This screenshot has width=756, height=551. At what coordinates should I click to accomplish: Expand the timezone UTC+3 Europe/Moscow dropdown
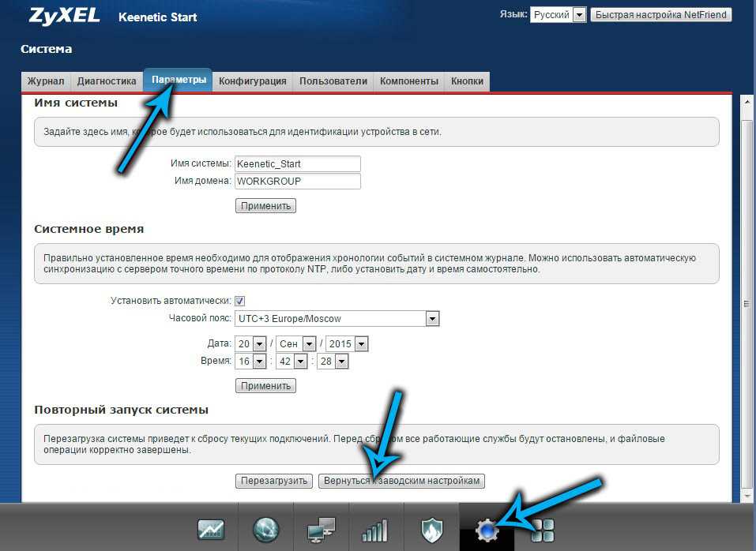pyautogui.click(x=432, y=319)
